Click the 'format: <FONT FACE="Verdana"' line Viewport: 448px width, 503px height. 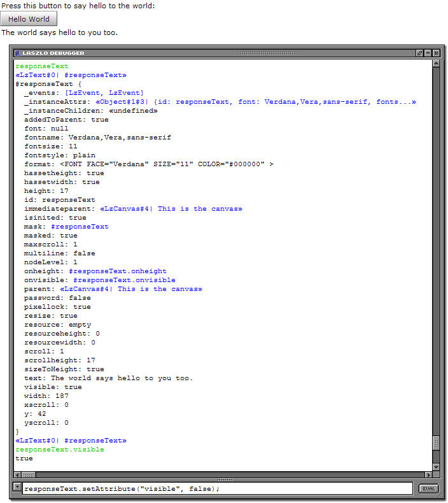click(x=149, y=164)
